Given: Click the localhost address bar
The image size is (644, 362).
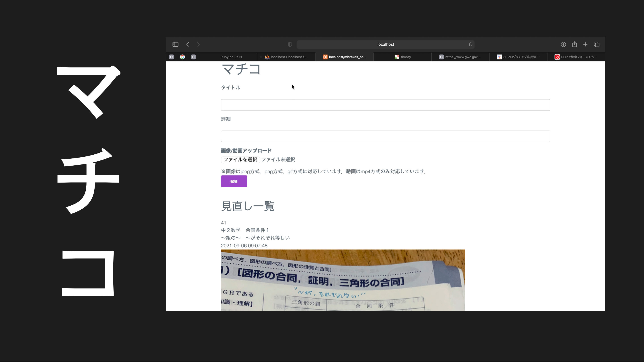Looking at the screenshot, I should 385,44.
